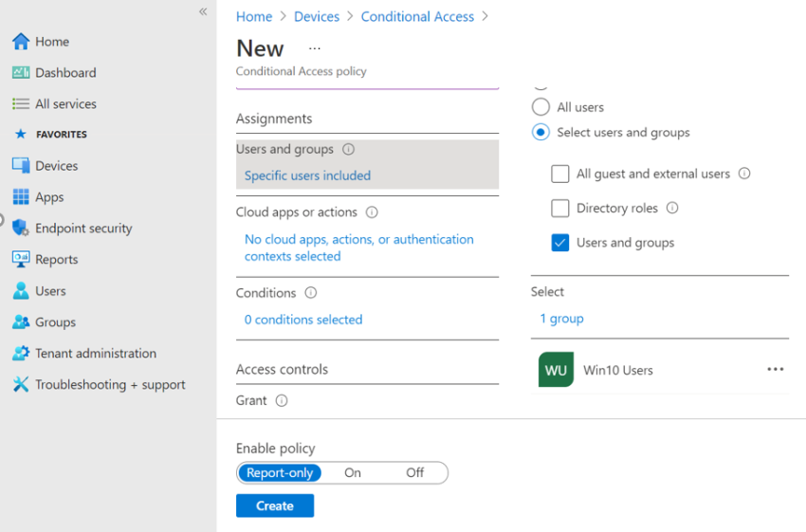The height and width of the screenshot is (532, 806).
Task: Click the WU group avatar icon
Action: point(557,370)
